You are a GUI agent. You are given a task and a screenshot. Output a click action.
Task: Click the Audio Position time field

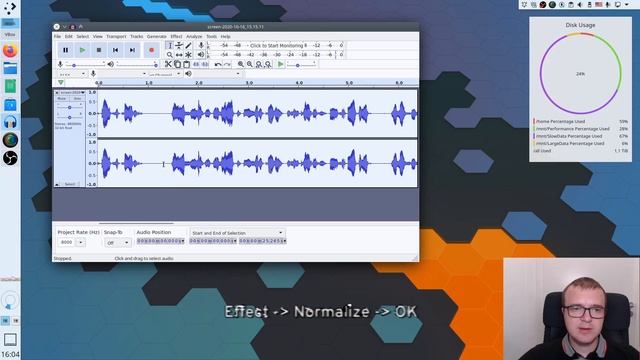(x=160, y=241)
